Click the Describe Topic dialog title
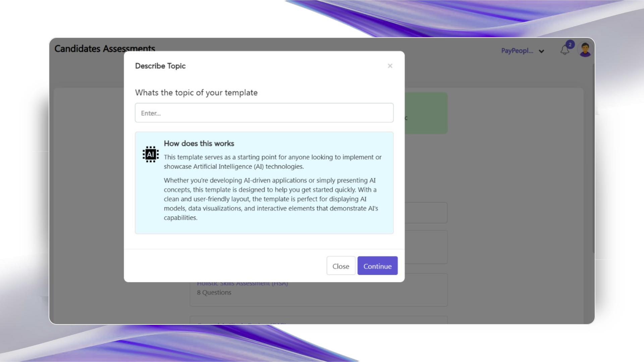The height and width of the screenshot is (362, 644). point(160,66)
